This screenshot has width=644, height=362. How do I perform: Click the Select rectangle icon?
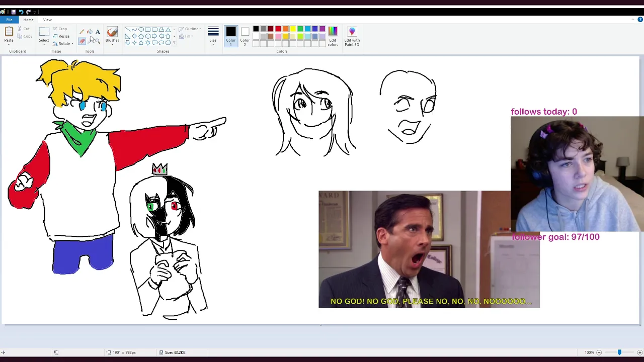(x=44, y=32)
